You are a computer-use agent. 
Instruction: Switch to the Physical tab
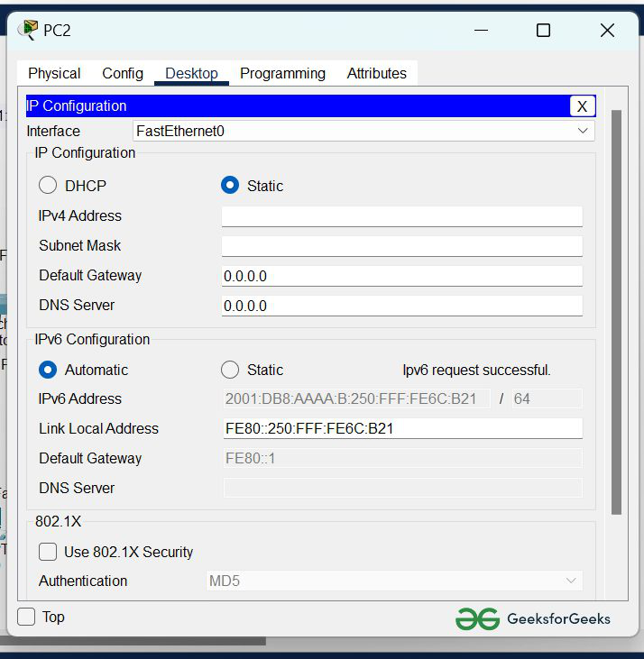[x=54, y=74]
